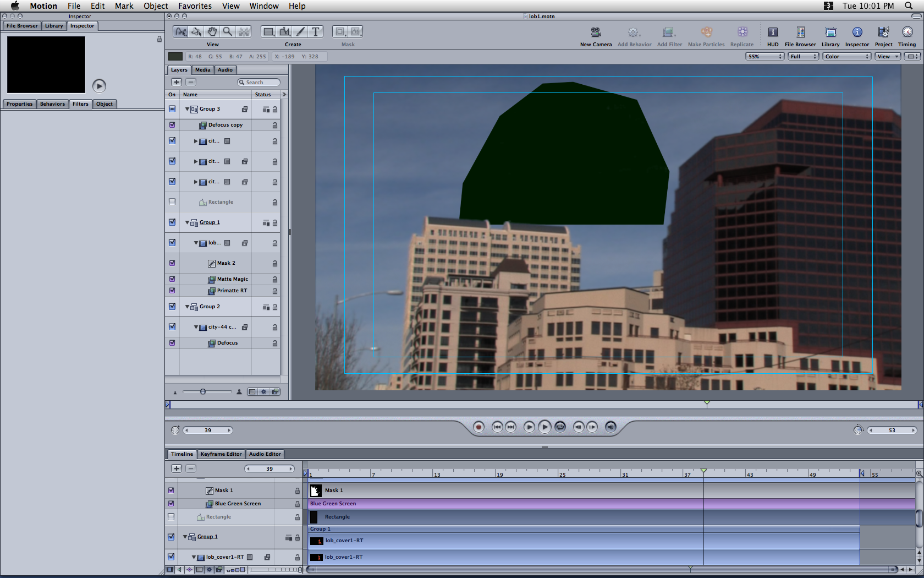The width and height of the screenshot is (924, 578).
Task: Click the layer list row-height slider
Action: 203,392
